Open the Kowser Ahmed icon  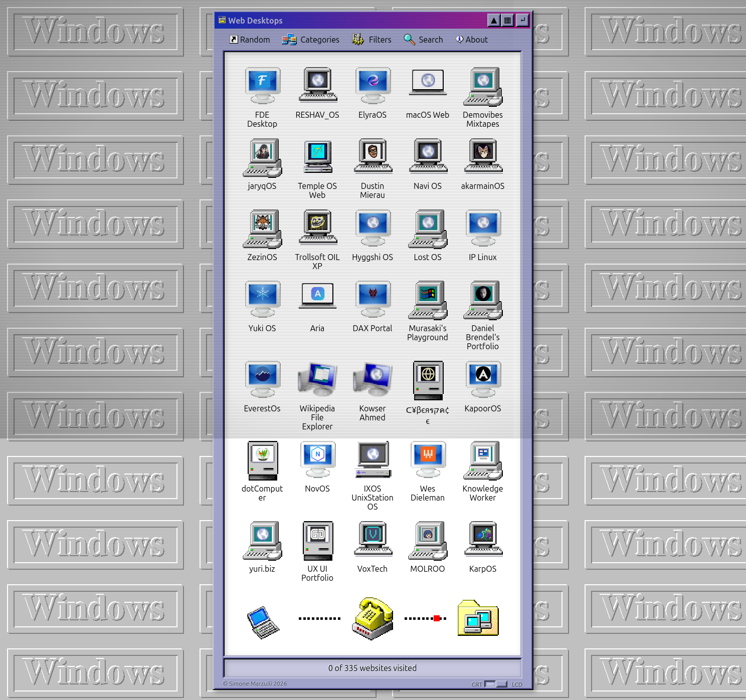tap(372, 380)
